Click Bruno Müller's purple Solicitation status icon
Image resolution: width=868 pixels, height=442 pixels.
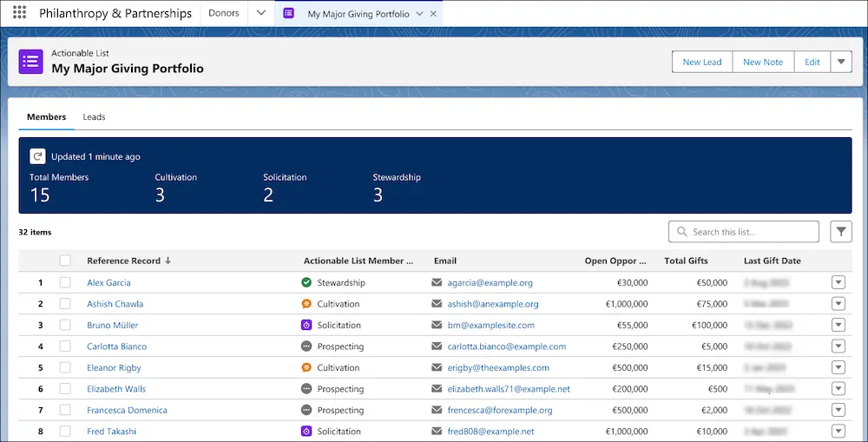tap(306, 325)
